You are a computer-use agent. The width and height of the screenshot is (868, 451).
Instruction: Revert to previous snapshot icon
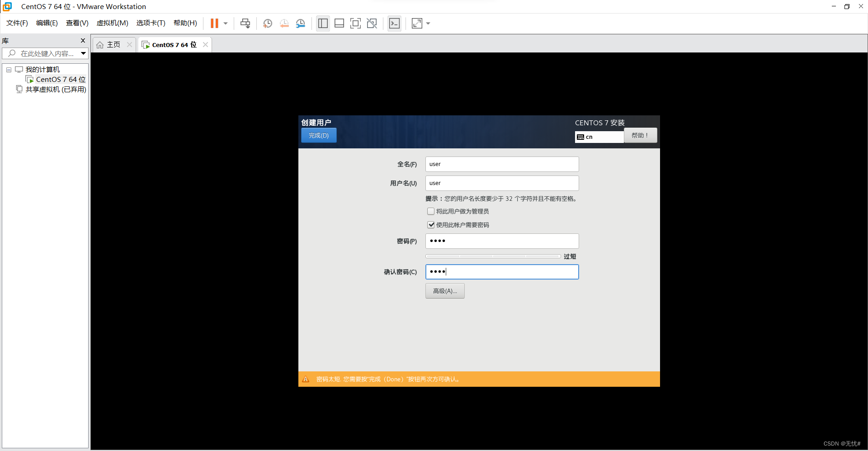click(x=284, y=24)
